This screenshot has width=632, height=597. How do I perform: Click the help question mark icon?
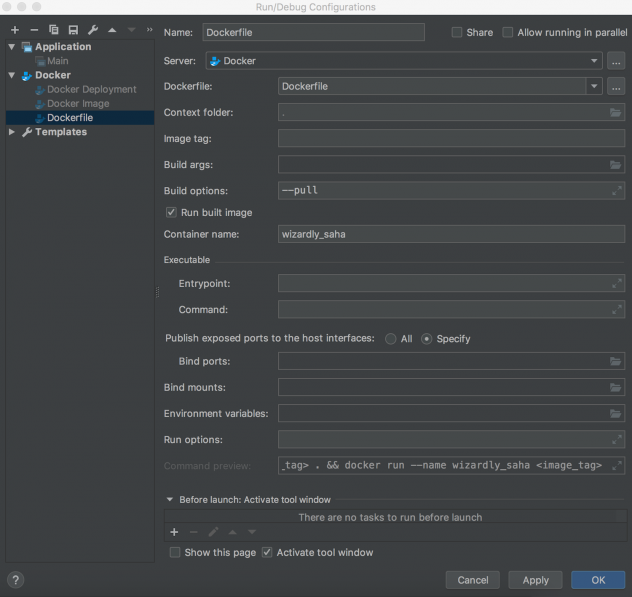[16, 580]
